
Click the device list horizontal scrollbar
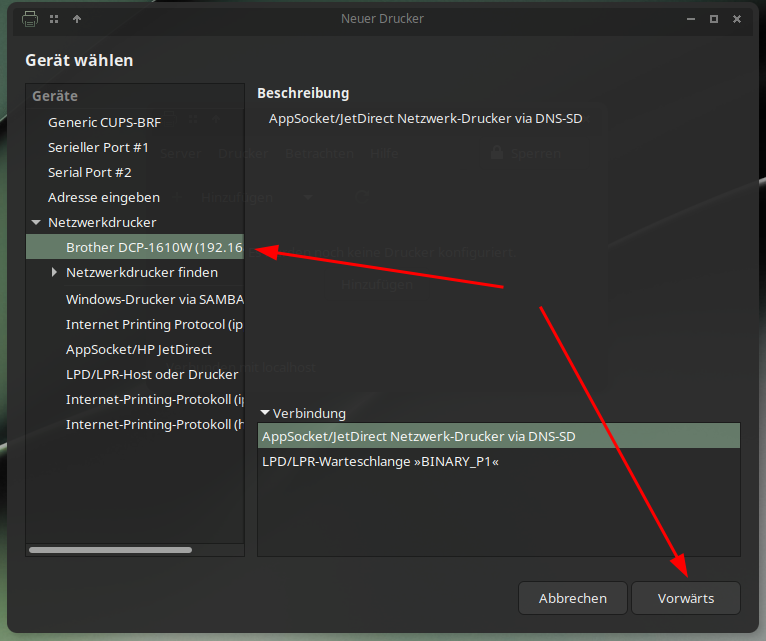(110, 550)
